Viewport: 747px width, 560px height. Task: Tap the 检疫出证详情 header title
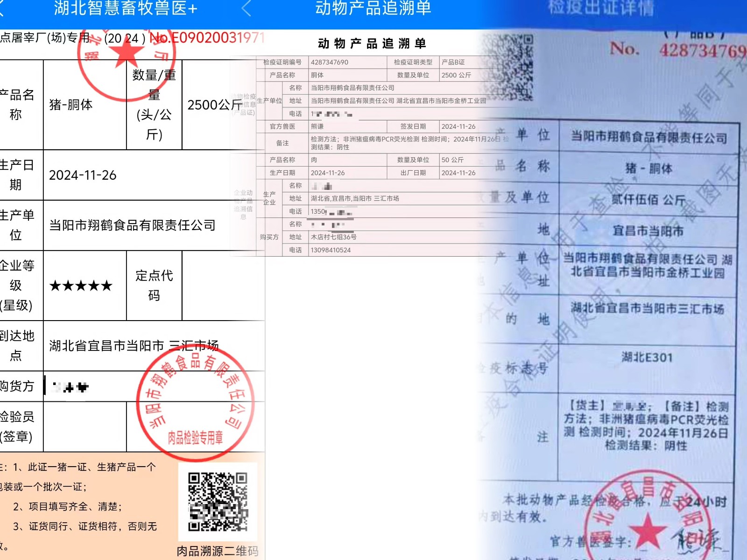pyautogui.click(x=601, y=8)
